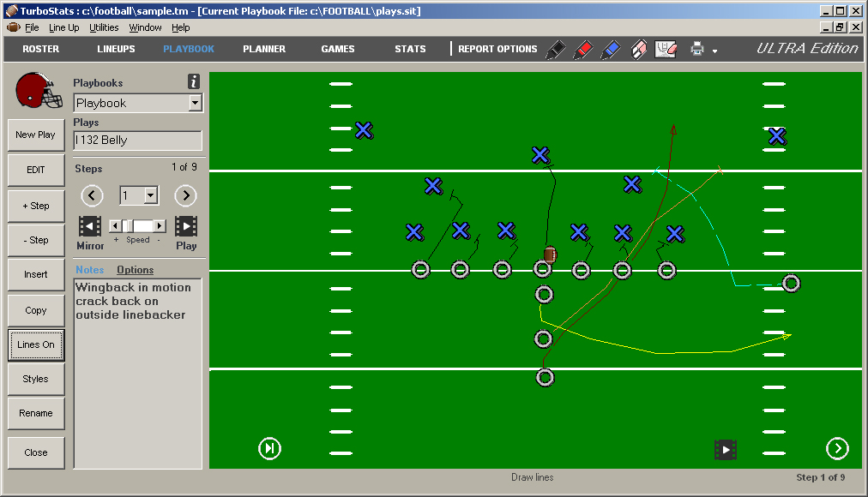Open REPORT OPTIONS

(497, 49)
